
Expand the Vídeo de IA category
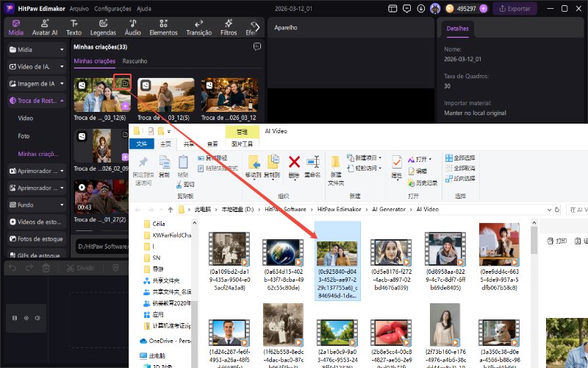(x=62, y=66)
